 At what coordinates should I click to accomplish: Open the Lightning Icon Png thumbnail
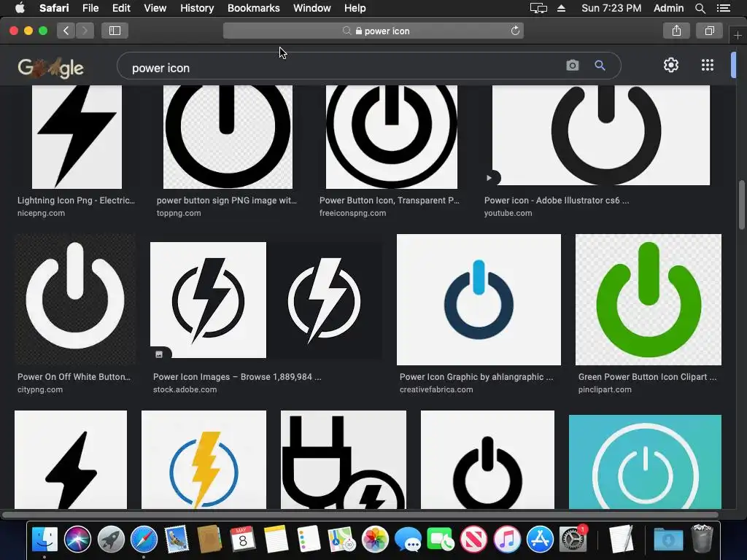pyautogui.click(x=77, y=137)
